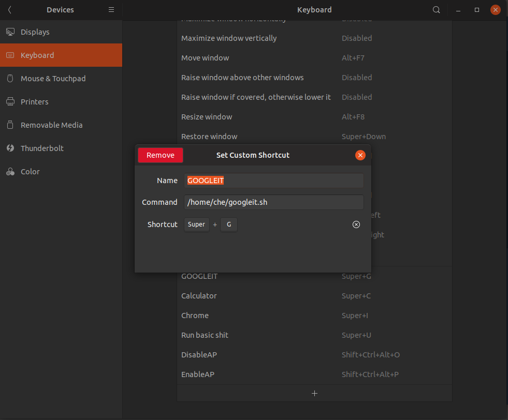508x420 pixels.
Task: Open Mouse & Touchpad settings
Action: click(x=53, y=79)
